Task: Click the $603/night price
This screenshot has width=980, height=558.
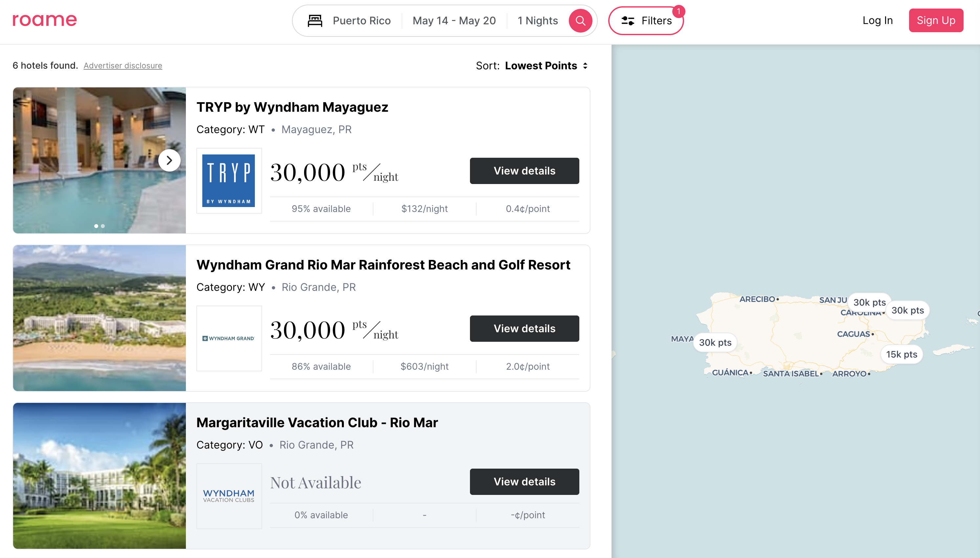Action: 424,366
